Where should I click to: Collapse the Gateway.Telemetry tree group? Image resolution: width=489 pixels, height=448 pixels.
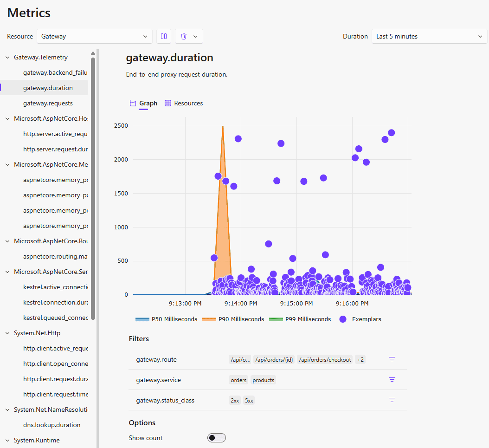pyautogui.click(x=7, y=58)
